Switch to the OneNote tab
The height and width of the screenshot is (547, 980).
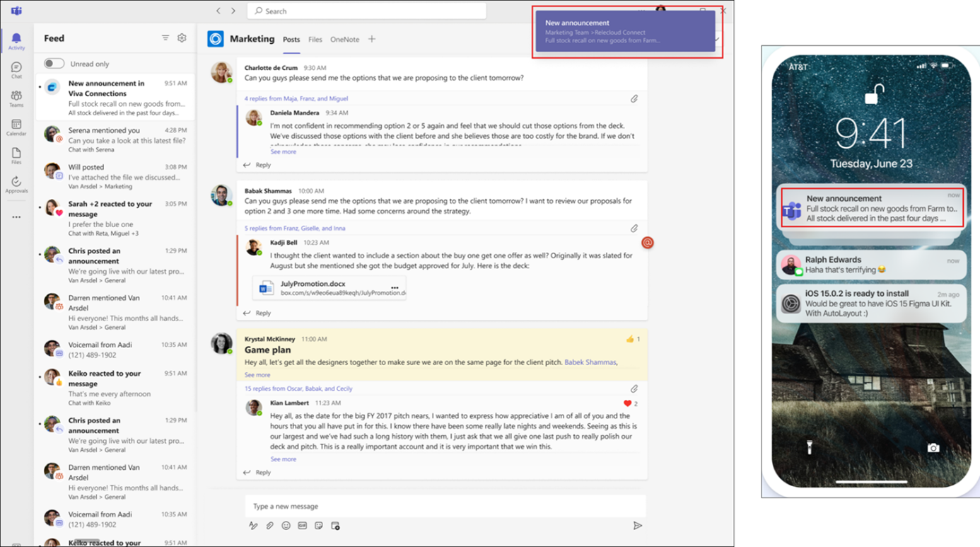click(345, 40)
